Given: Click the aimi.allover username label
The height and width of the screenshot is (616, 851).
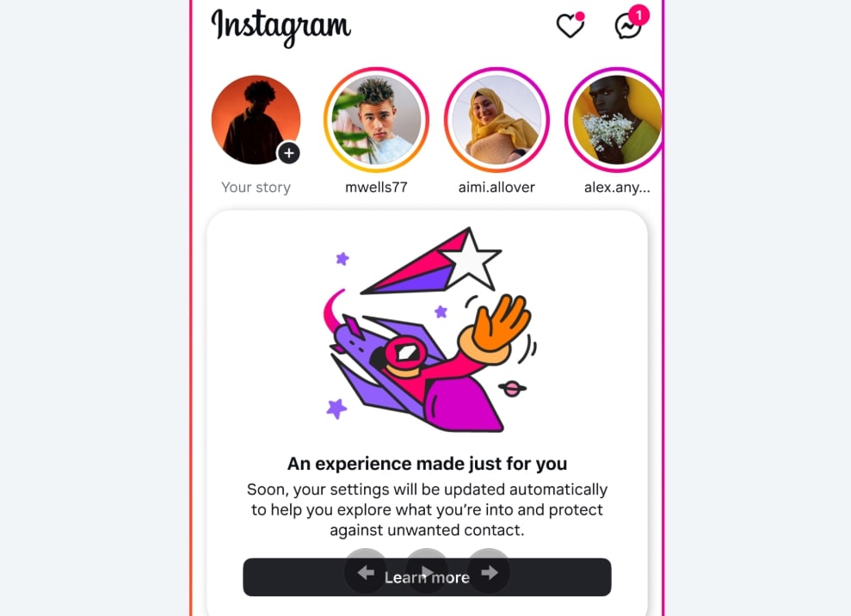Looking at the screenshot, I should coord(496,188).
